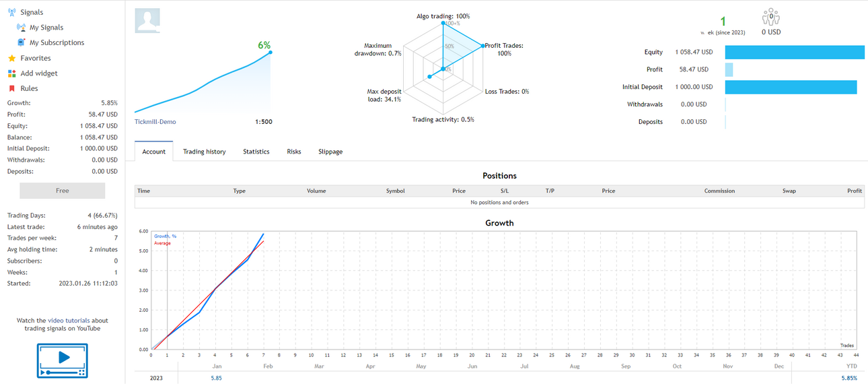Sort positions by Volume column header
This screenshot has height=392, width=868.
(x=316, y=191)
